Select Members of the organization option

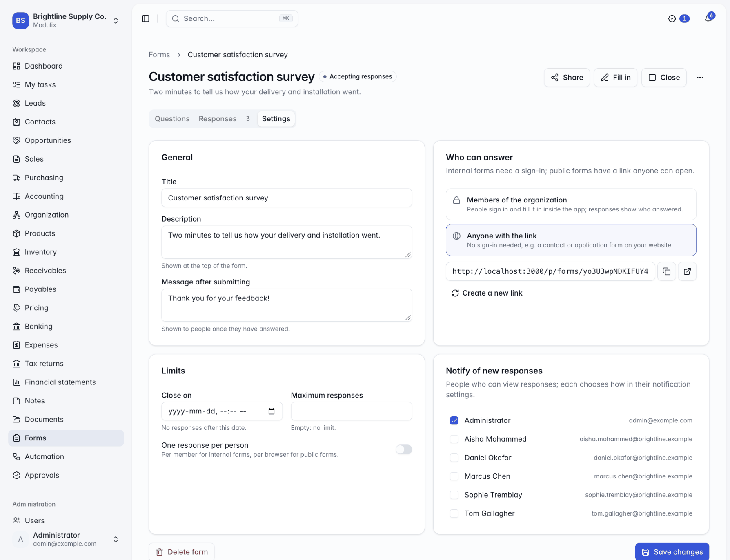click(x=571, y=204)
